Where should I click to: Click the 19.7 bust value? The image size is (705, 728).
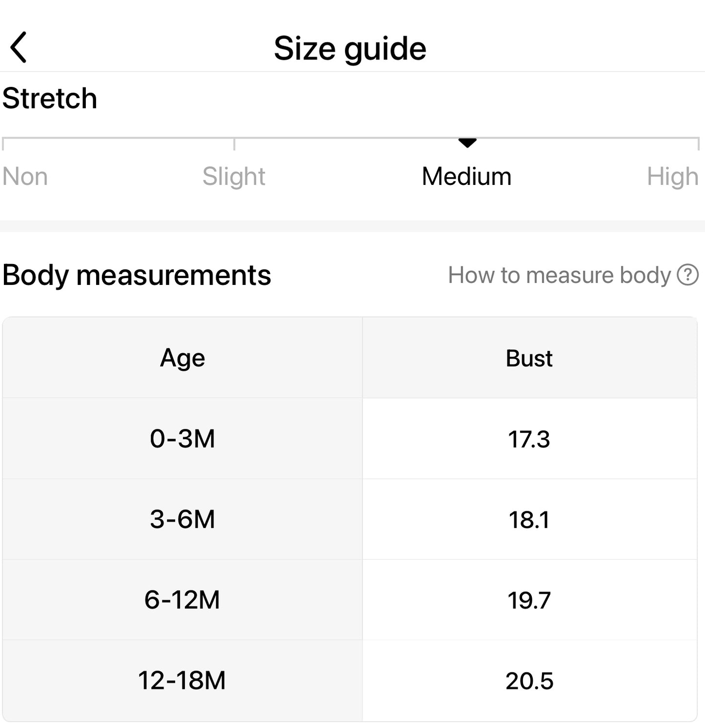(x=529, y=600)
